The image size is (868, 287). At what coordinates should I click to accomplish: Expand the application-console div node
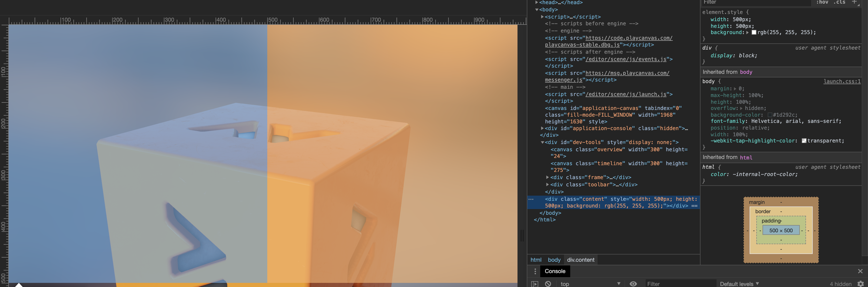[x=542, y=128]
